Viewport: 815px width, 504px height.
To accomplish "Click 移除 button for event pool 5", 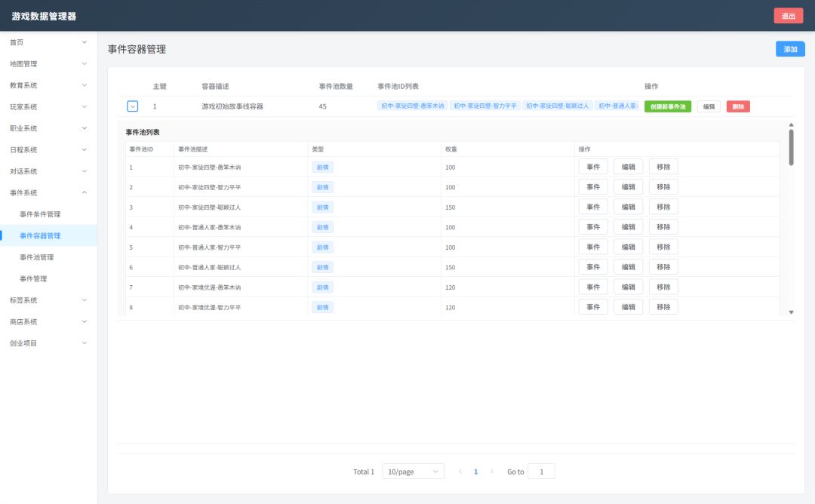I will click(x=663, y=247).
